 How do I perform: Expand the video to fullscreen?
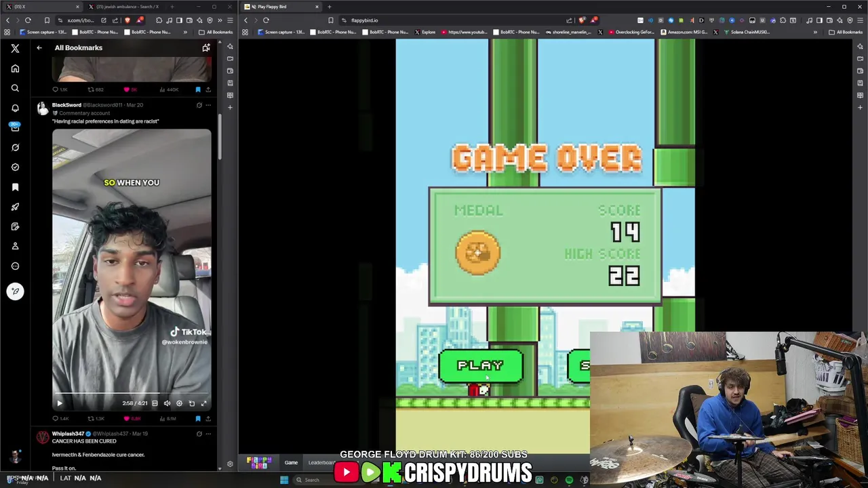203,403
